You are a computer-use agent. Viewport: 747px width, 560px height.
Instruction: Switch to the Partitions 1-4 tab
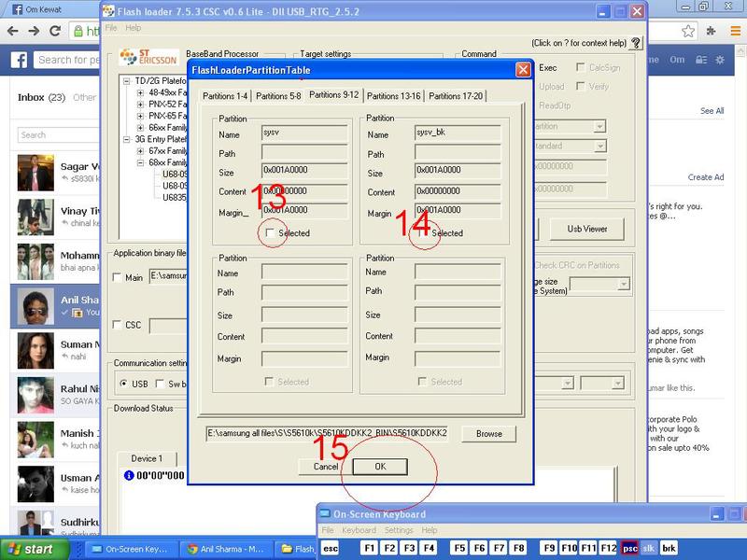pyautogui.click(x=225, y=96)
